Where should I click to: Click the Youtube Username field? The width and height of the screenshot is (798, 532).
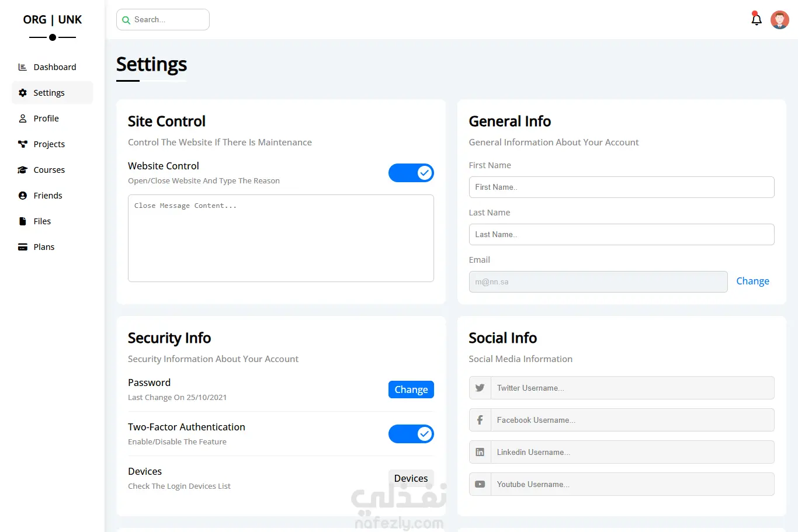(632, 484)
